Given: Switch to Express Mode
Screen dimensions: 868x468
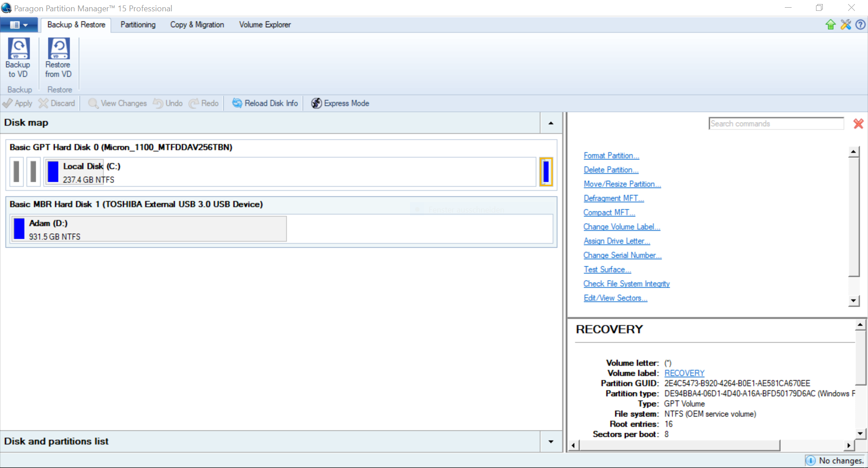Looking at the screenshot, I should (x=340, y=104).
